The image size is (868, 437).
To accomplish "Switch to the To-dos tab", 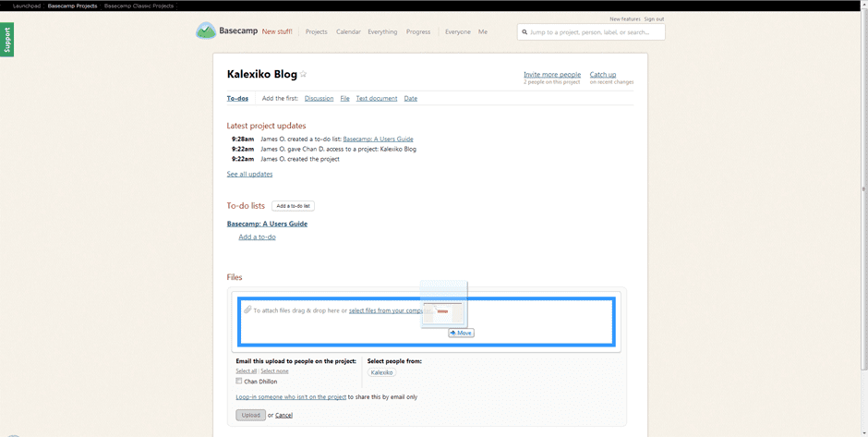I will click(x=237, y=98).
